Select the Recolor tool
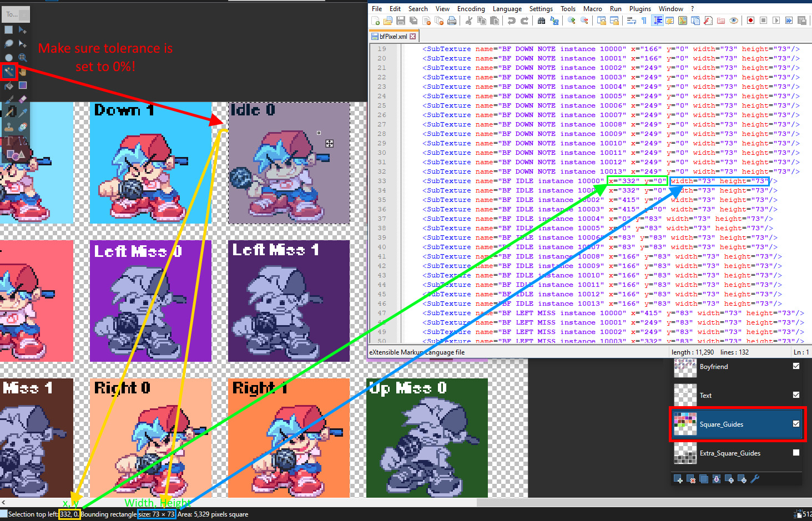812x521 pixels. [x=23, y=127]
